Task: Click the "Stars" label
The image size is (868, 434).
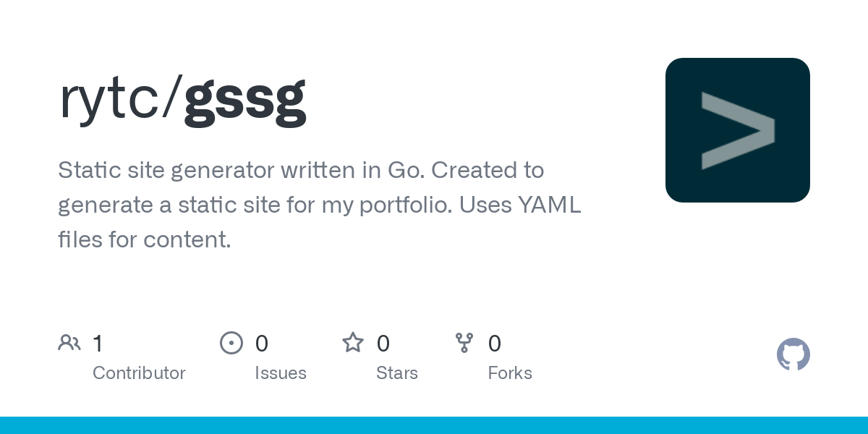Action: 397,373
